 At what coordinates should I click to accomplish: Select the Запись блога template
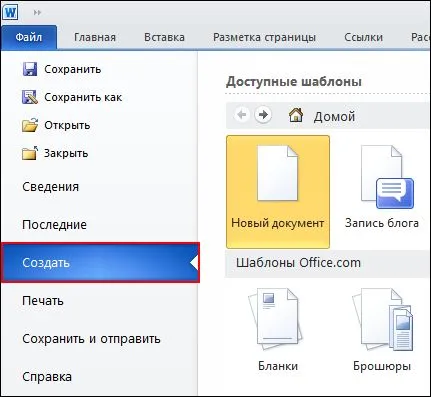coord(382,187)
